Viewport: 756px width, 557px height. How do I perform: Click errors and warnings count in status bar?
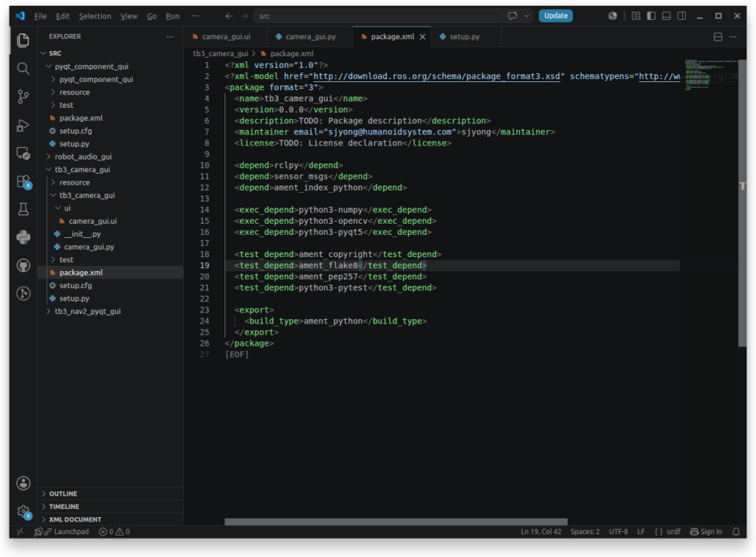[114, 531]
